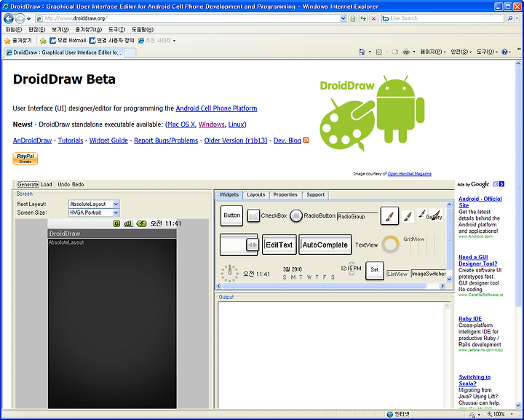Select the Button widget
This screenshot has width=524, height=420.
pyautogui.click(x=231, y=215)
